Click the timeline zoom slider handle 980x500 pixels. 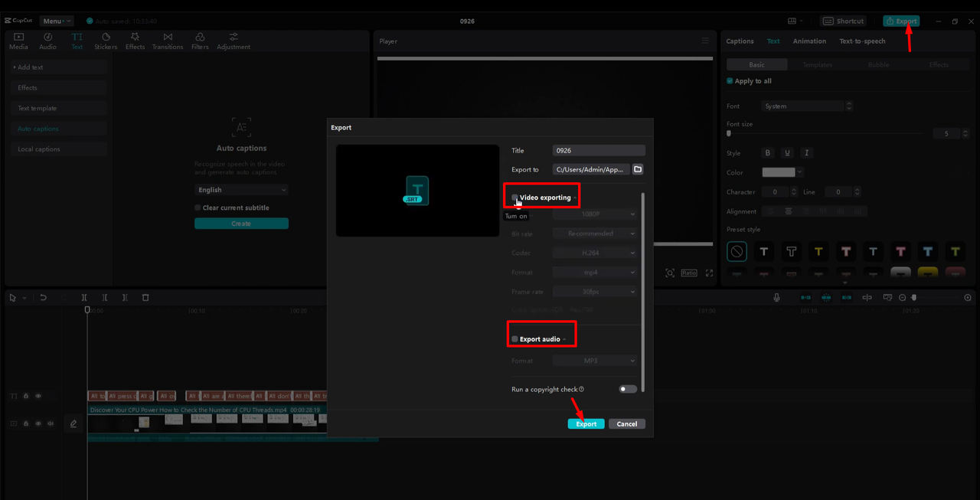click(x=913, y=297)
